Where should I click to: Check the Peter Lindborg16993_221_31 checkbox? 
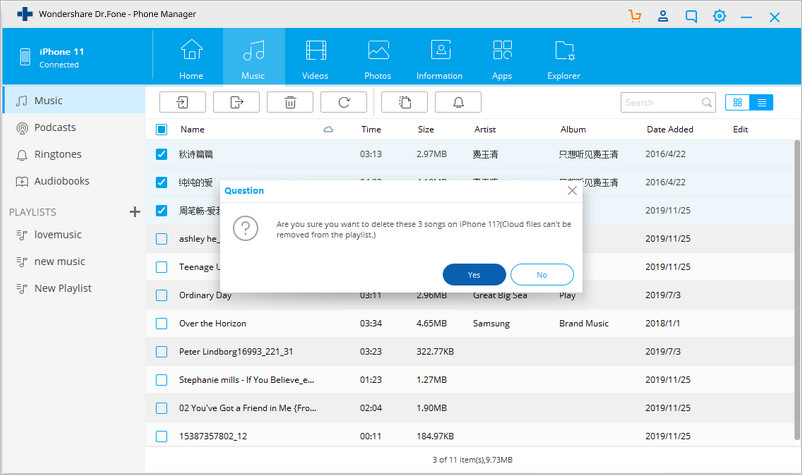[161, 351]
